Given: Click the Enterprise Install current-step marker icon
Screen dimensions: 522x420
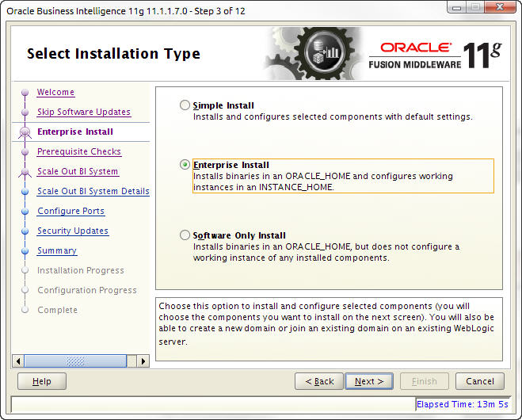Looking at the screenshot, I should pos(25,132).
